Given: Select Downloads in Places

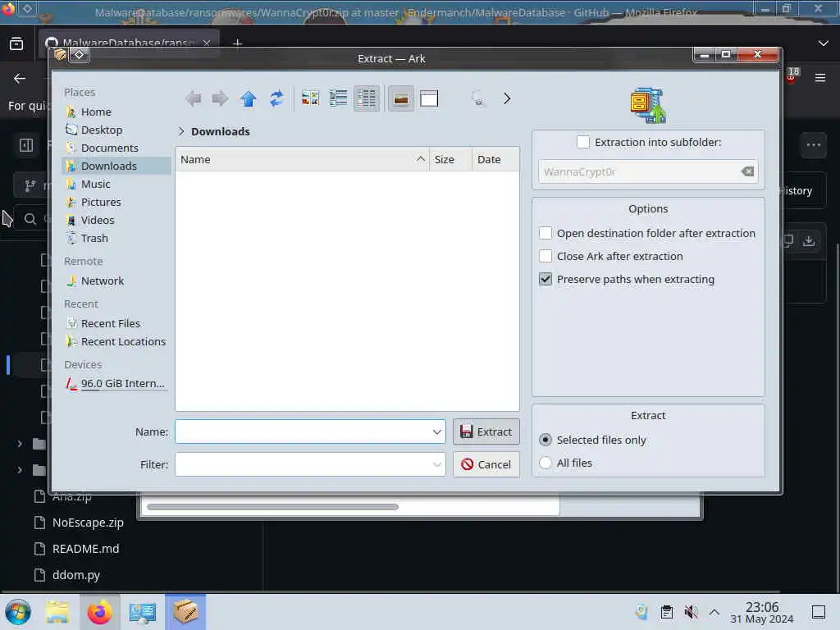Looking at the screenshot, I should click(116, 166).
